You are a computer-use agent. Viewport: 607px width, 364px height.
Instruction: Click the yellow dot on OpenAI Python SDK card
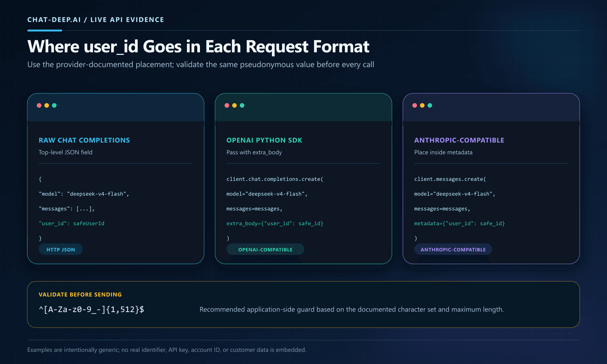tap(234, 105)
